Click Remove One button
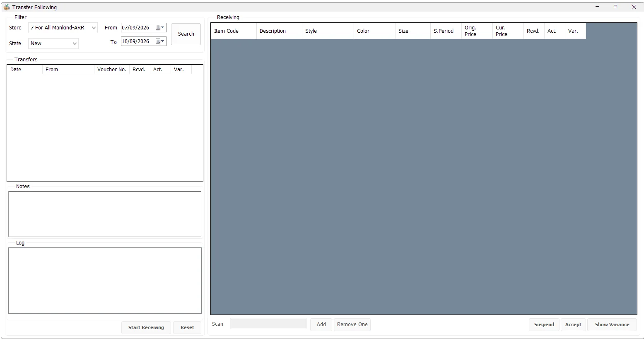 (352, 324)
